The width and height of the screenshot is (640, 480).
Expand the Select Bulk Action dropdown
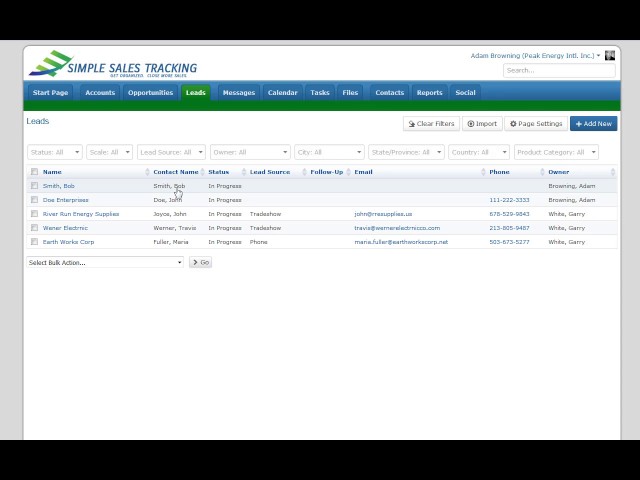[x=105, y=262]
